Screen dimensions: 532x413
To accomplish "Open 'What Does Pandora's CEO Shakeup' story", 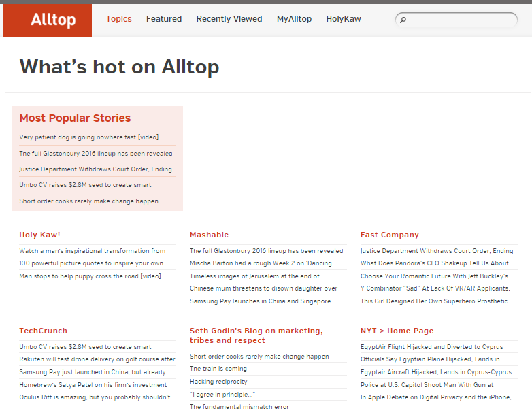I will pyautogui.click(x=435, y=263).
